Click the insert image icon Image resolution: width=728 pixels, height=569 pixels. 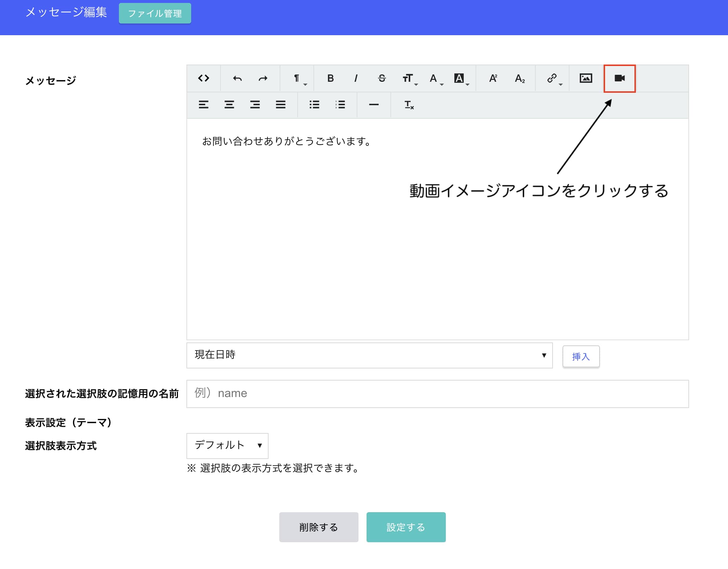tap(586, 78)
